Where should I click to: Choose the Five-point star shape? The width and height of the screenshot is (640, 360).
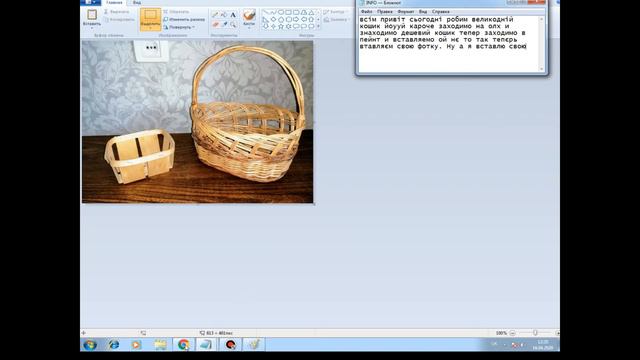click(x=281, y=26)
